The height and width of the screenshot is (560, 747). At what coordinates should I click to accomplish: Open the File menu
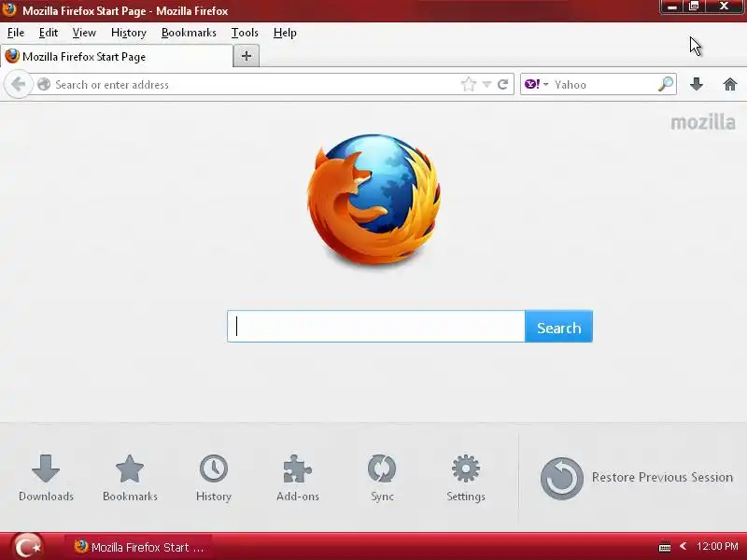pyautogui.click(x=16, y=33)
